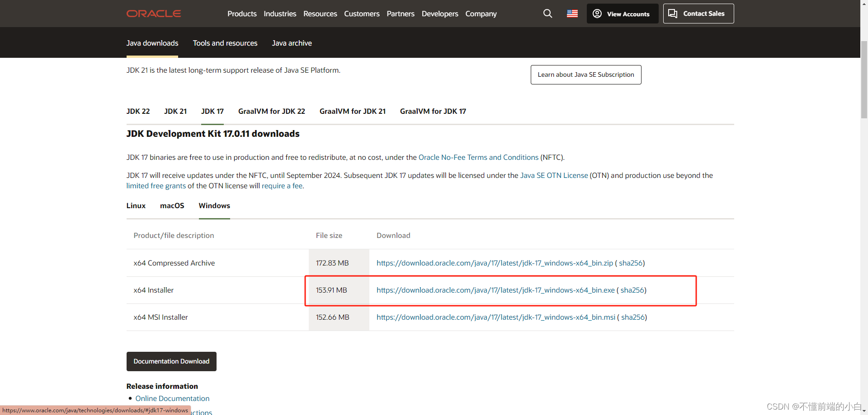Click the '152.66 MB' file size
The image size is (868, 415).
click(333, 317)
